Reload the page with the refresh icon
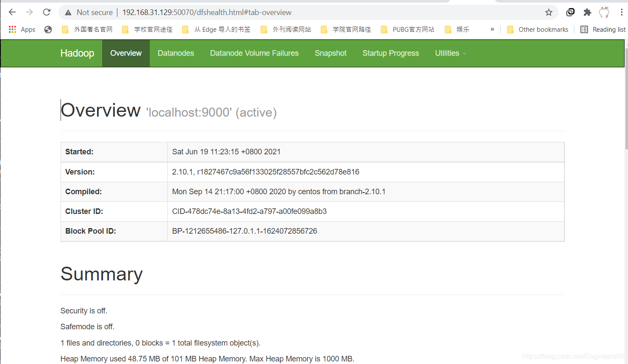This screenshot has height=364, width=628. click(x=47, y=12)
